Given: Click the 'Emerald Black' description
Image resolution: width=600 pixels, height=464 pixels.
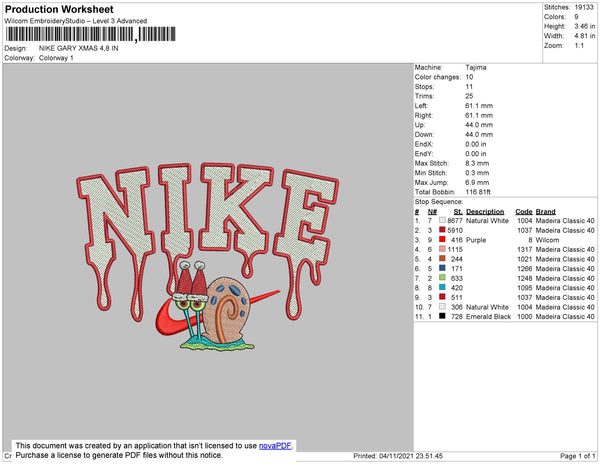Looking at the screenshot, I should click(489, 316).
